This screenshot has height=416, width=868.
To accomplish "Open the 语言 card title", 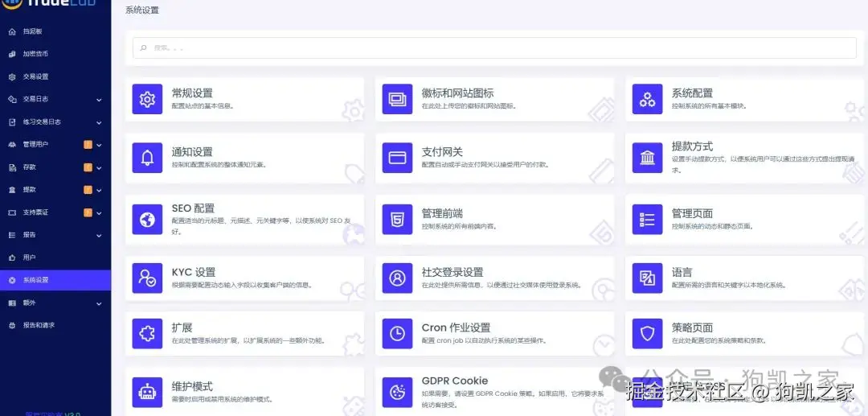I will coord(682,273).
